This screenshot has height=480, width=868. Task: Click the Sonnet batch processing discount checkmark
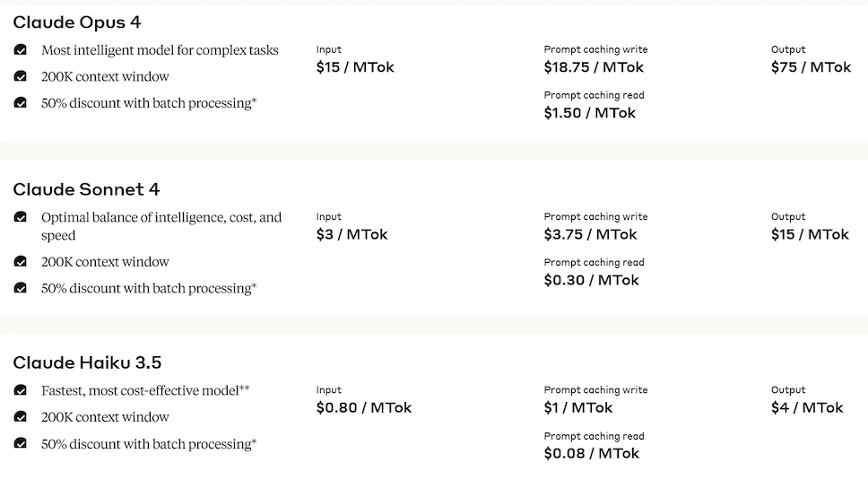click(x=21, y=288)
